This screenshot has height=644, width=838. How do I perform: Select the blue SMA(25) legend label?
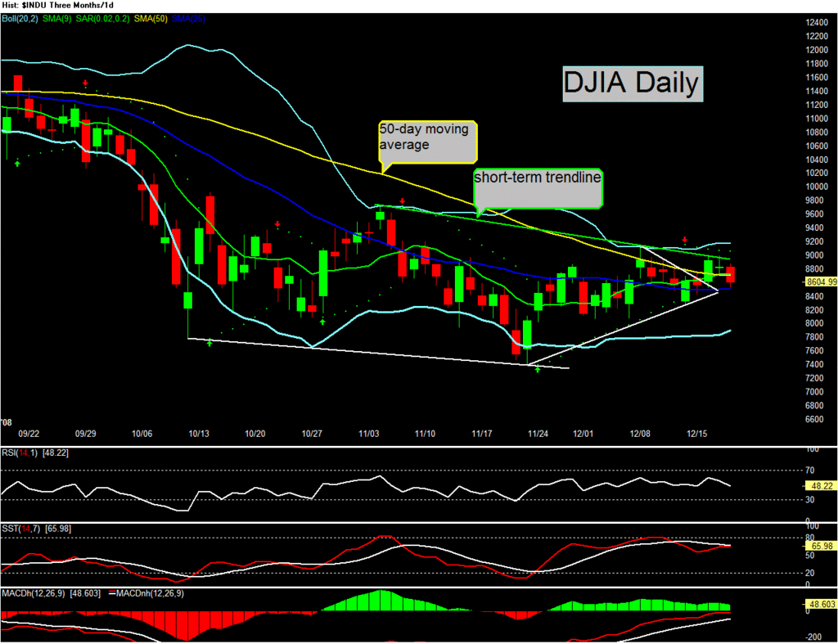[188, 19]
